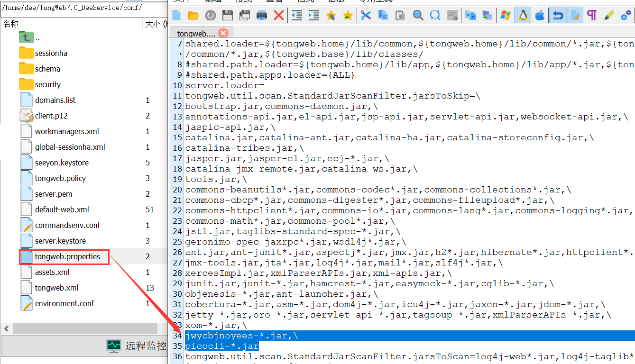
Task: Click the green highlighter marker icon
Action: tap(609, 16)
